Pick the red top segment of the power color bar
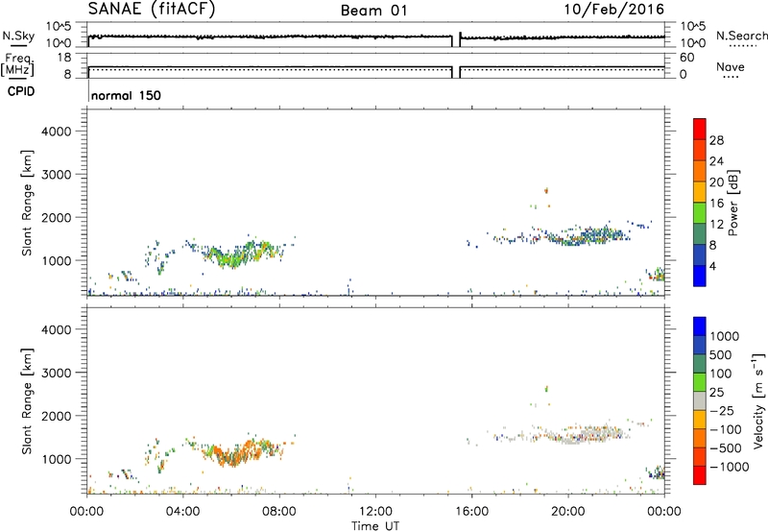The width and height of the screenshot is (768, 532). (x=700, y=129)
